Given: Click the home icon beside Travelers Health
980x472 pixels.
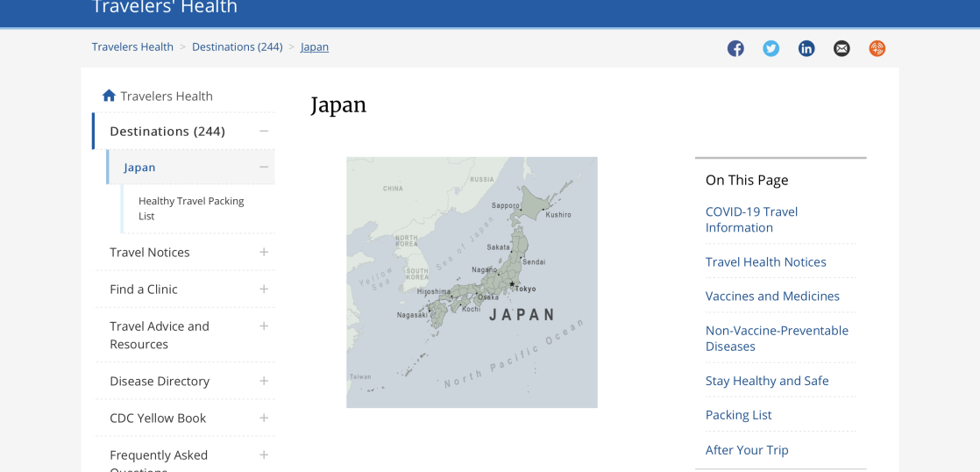Looking at the screenshot, I should pyautogui.click(x=109, y=96).
